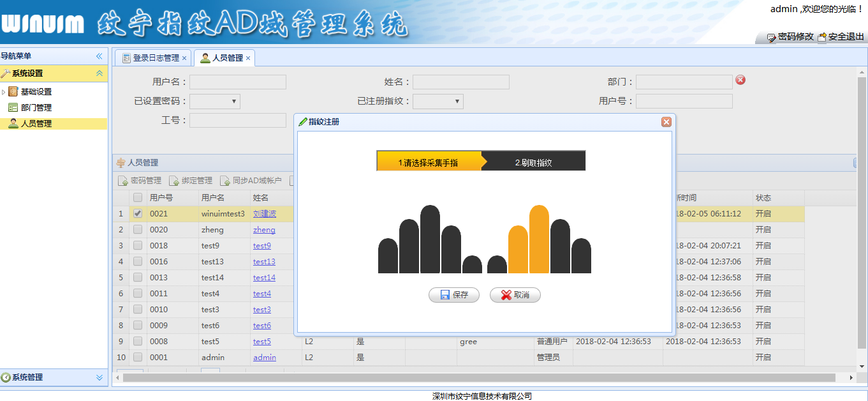Open 部门管理 in the navigation tree
868x401 pixels.
point(36,108)
